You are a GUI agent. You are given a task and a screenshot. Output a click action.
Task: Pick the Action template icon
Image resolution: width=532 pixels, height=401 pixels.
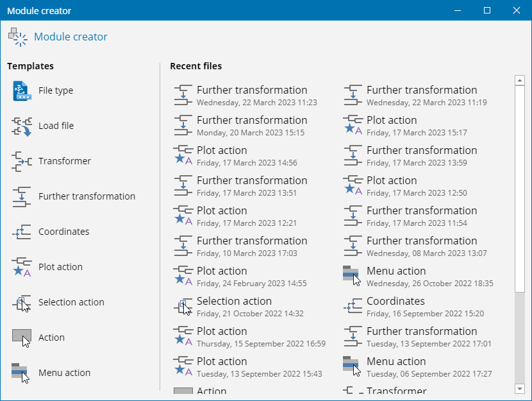point(22,338)
